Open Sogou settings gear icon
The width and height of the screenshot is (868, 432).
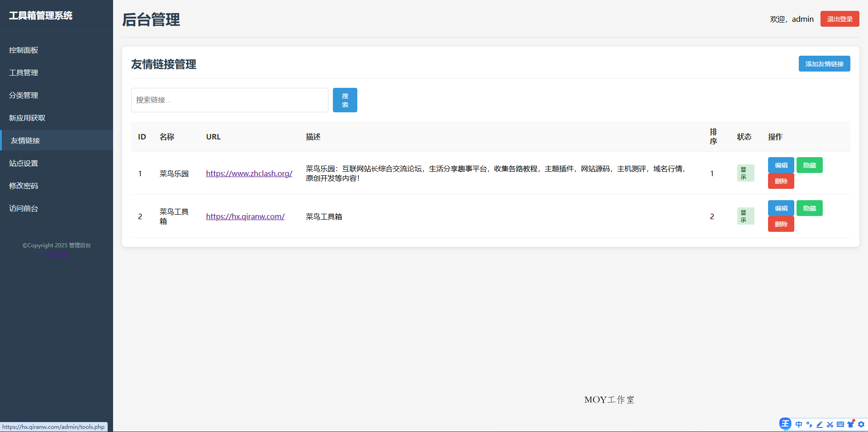[x=861, y=424]
